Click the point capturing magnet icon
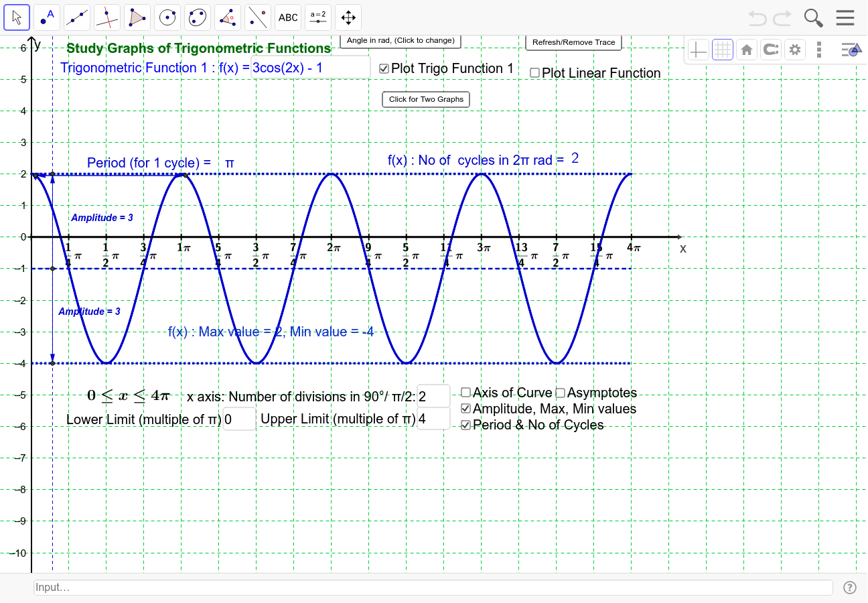 click(x=771, y=50)
